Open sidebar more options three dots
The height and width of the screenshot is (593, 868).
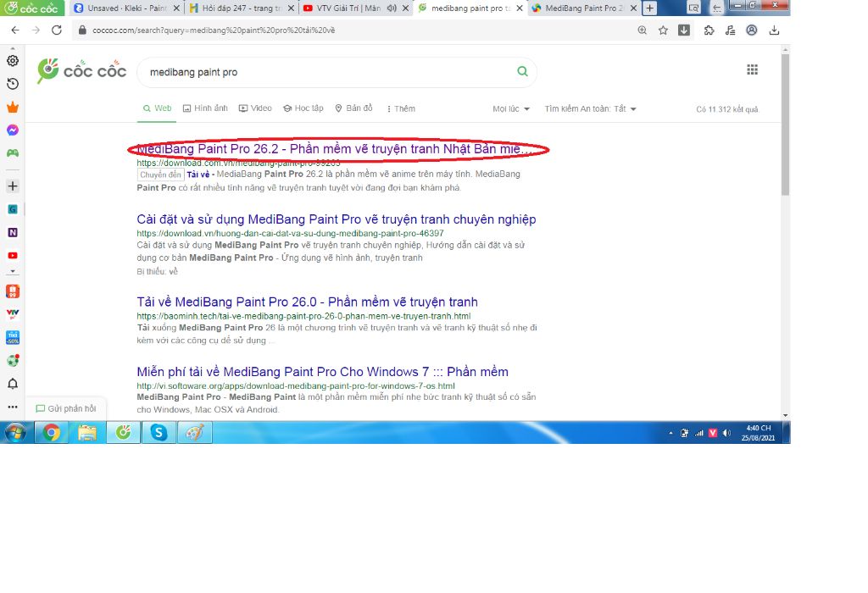pos(13,407)
